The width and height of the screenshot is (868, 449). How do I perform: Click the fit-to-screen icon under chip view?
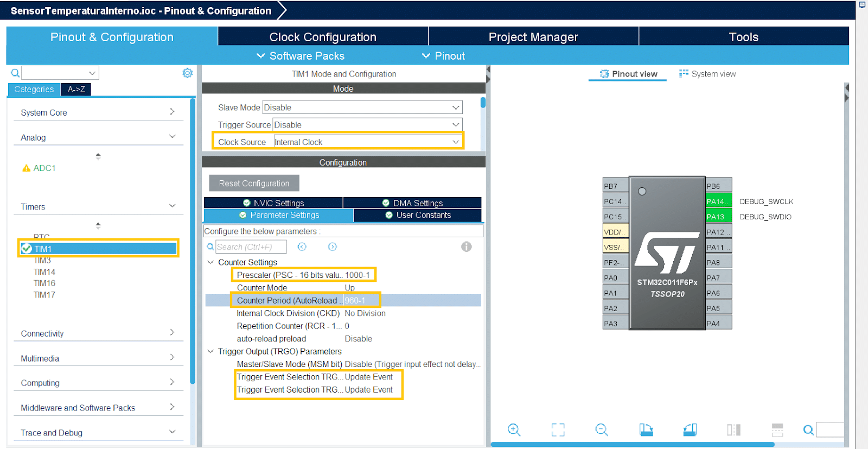(x=558, y=430)
